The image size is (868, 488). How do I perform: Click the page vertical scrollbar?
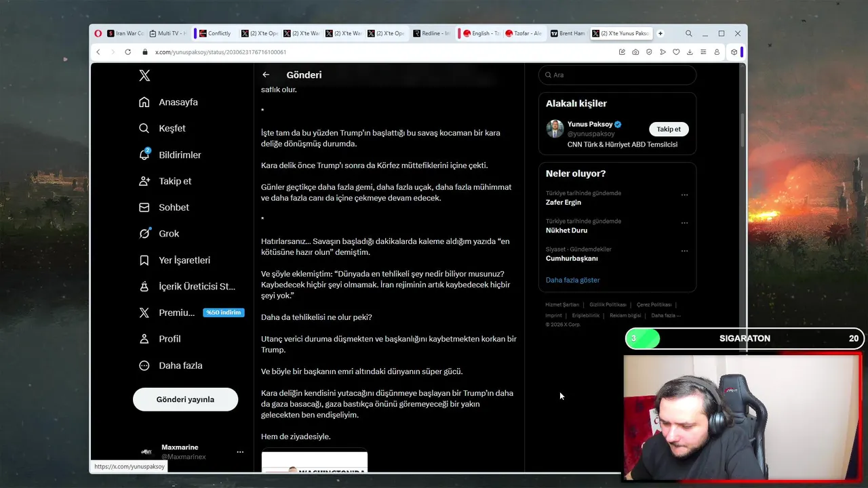(x=744, y=129)
